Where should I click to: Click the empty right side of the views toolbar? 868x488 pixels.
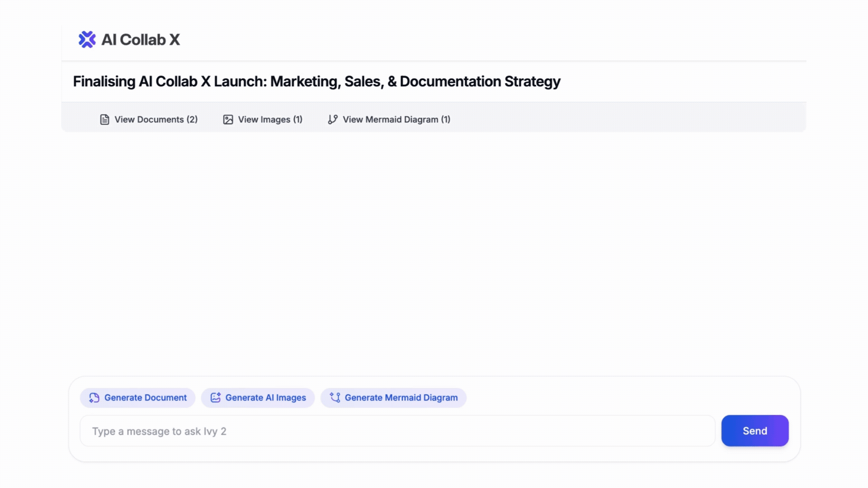pos(633,118)
